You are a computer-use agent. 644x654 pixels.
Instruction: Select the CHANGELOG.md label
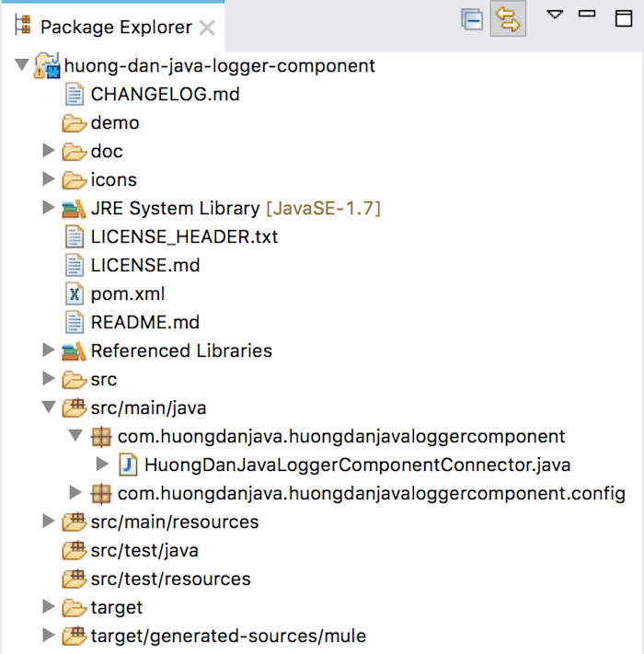[166, 94]
